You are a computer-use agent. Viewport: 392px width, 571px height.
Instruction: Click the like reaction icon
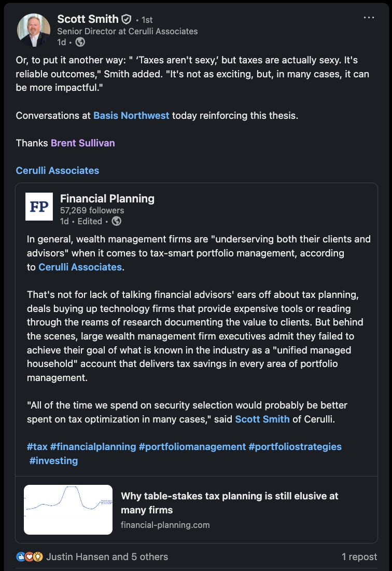coord(21,556)
